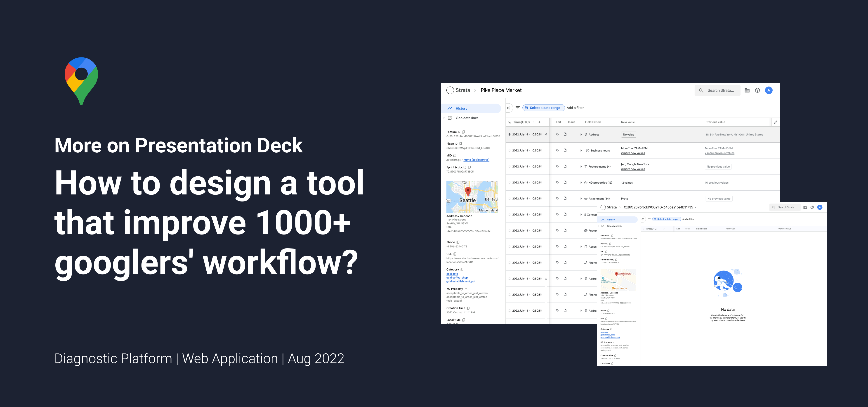Toggle the pin on the first Address row
The width and height of the screenshot is (868, 407).
(509, 135)
